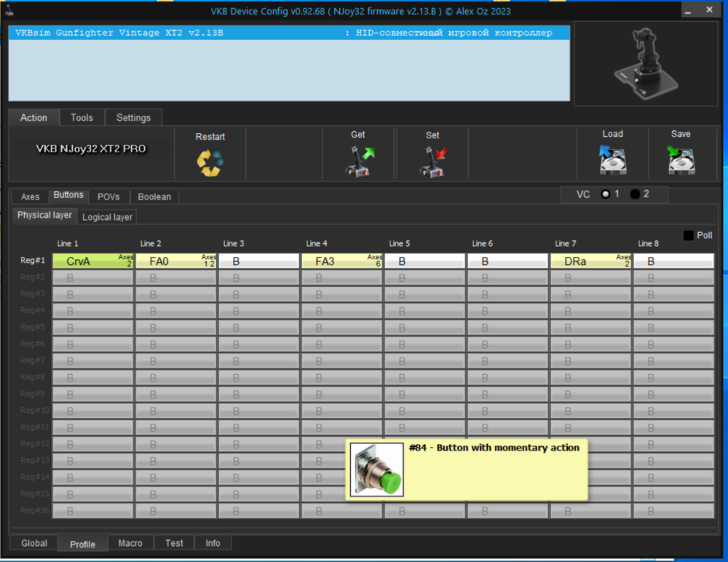This screenshot has height=562, width=728.
Task: Click the VKB NJoy32 XT2 PRO label
Action: 91,149
